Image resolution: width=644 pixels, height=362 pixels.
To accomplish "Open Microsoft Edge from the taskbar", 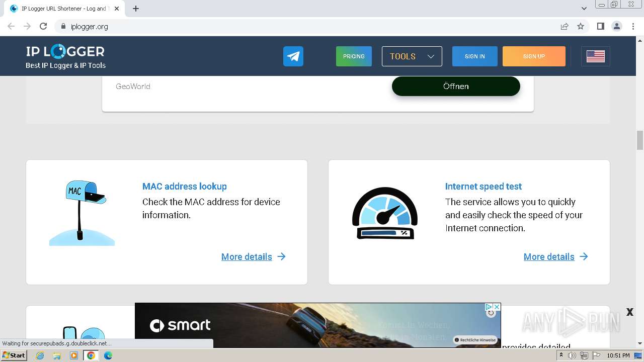I will point(108,355).
